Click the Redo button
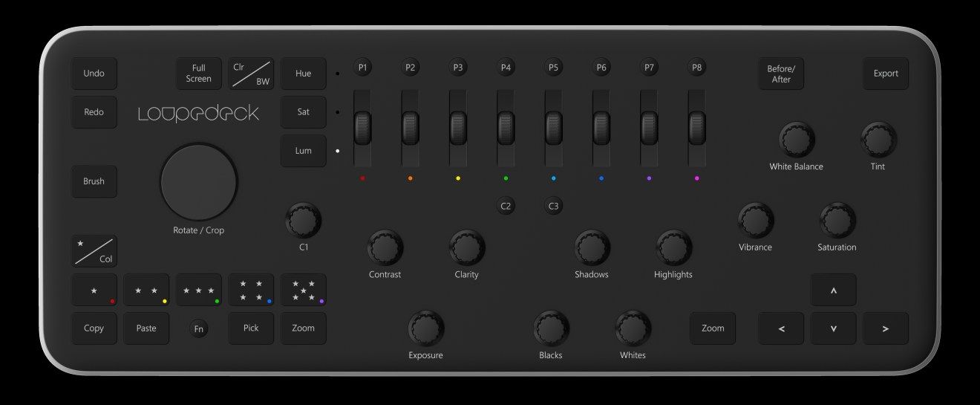This screenshot has height=405, width=980. pos(94,112)
